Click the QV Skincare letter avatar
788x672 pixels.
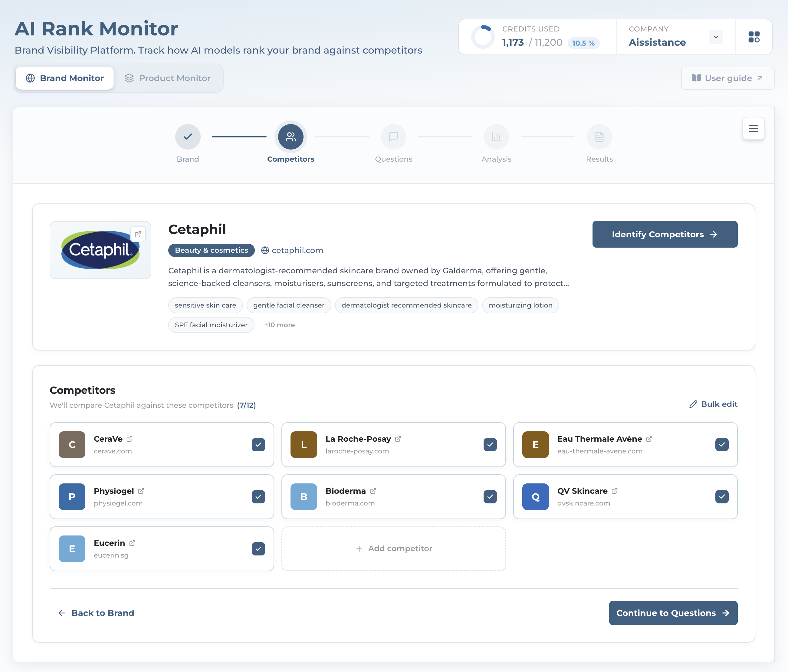pos(536,496)
